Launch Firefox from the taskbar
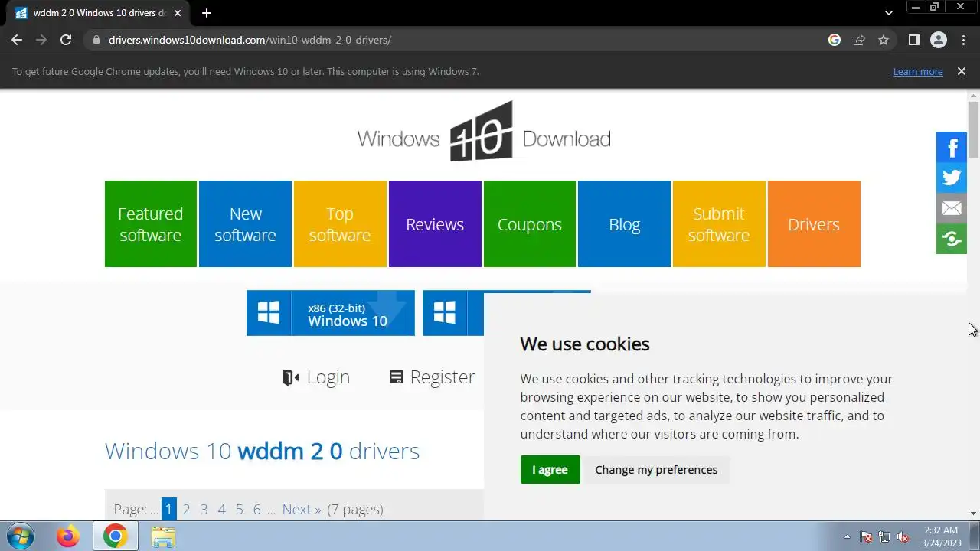Image resolution: width=980 pixels, height=551 pixels. (67, 536)
